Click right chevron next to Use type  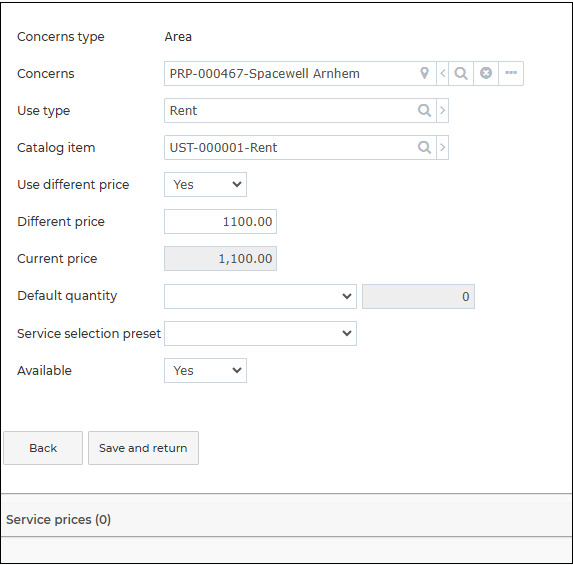coord(443,110)
